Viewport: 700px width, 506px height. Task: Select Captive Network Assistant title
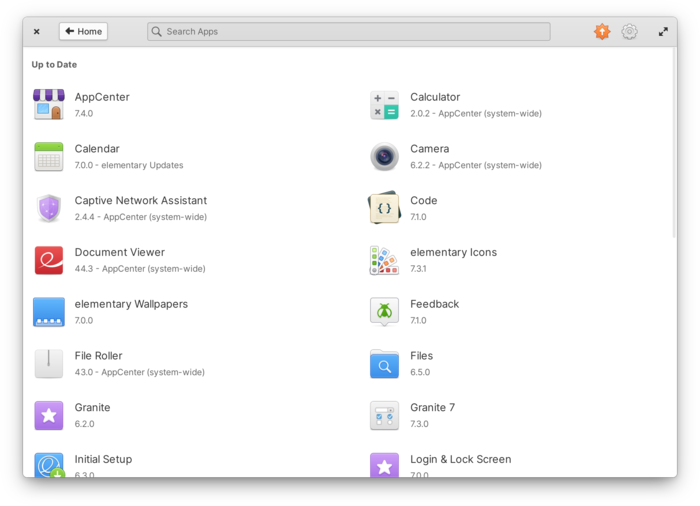[x=141, y=201]
